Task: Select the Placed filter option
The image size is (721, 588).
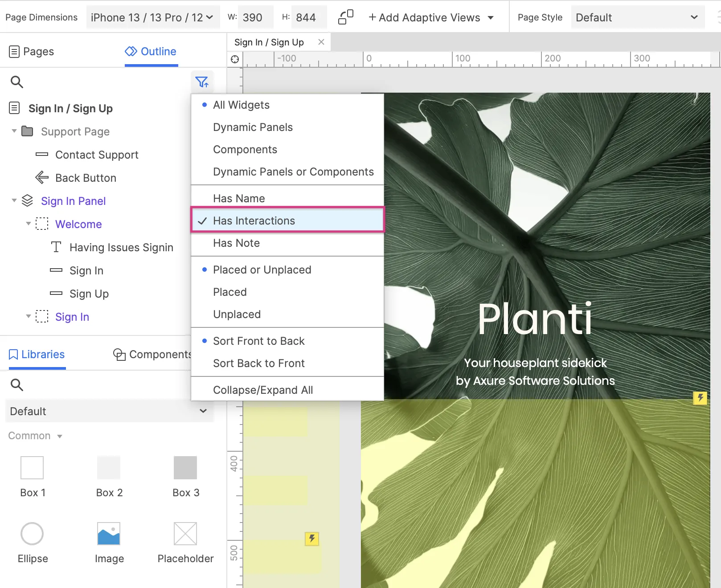Action: [230, 292]
